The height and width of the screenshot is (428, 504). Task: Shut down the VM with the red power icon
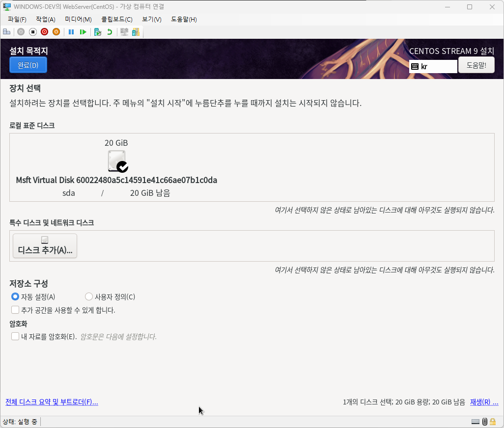(44, 32)
